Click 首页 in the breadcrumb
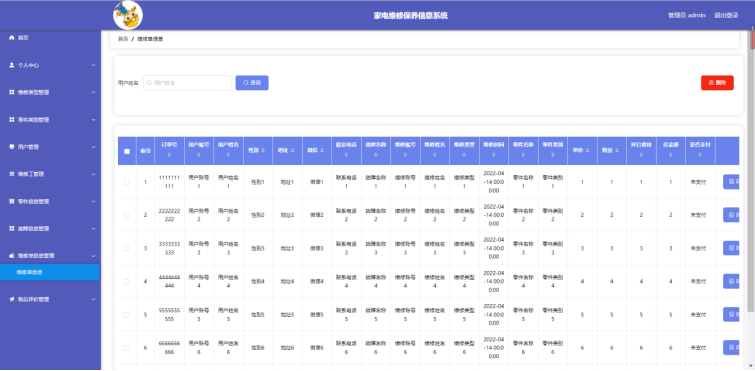 (123, 39)
